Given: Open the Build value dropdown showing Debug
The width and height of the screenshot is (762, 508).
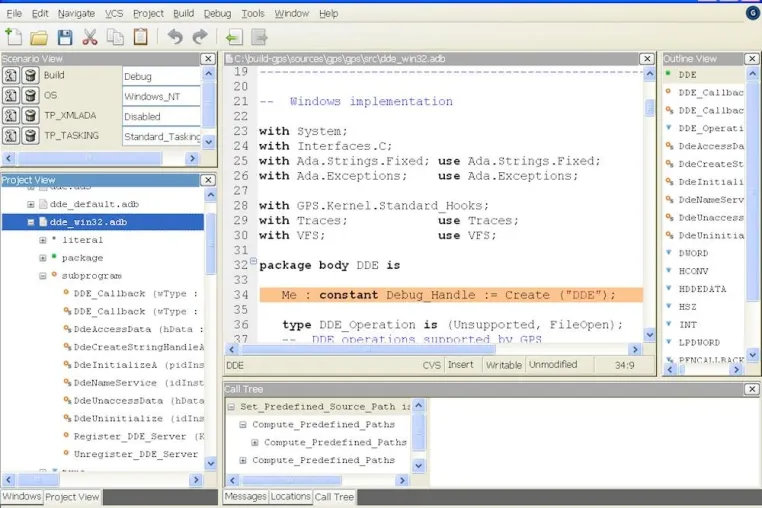Looking at the screenshot, I should coord(161,76).
